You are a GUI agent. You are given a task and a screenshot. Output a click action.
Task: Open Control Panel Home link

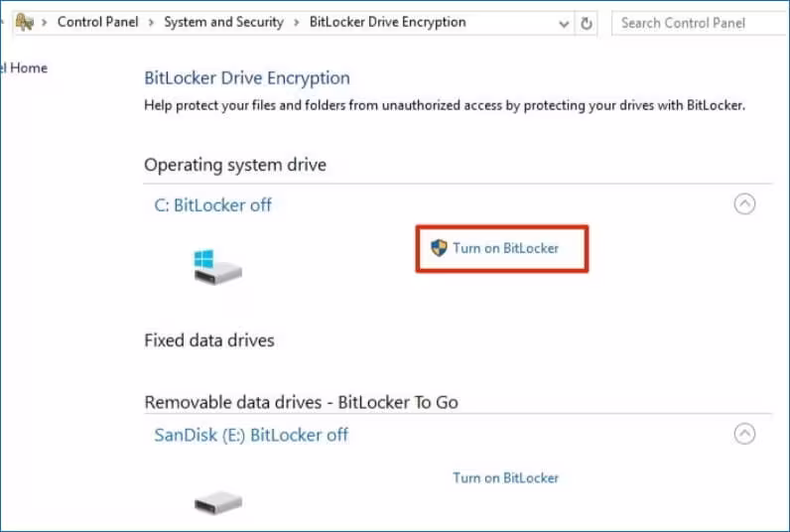pos(24,67)
